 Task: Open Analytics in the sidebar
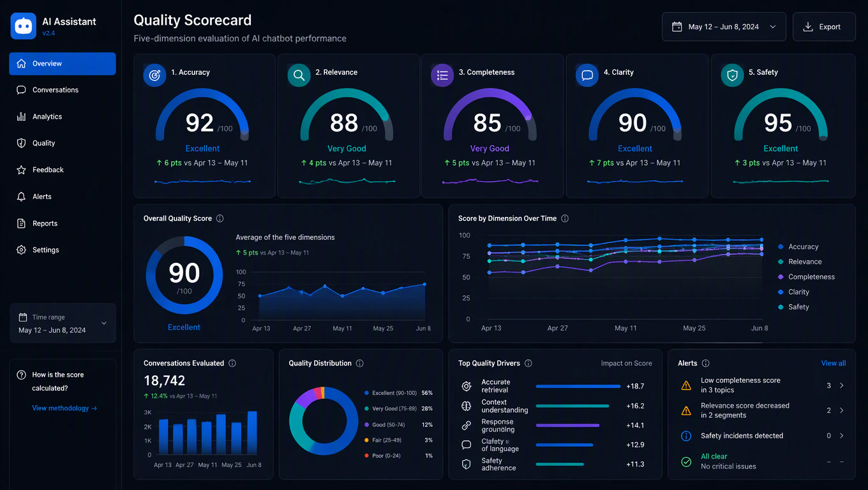[x=63, y=117]
